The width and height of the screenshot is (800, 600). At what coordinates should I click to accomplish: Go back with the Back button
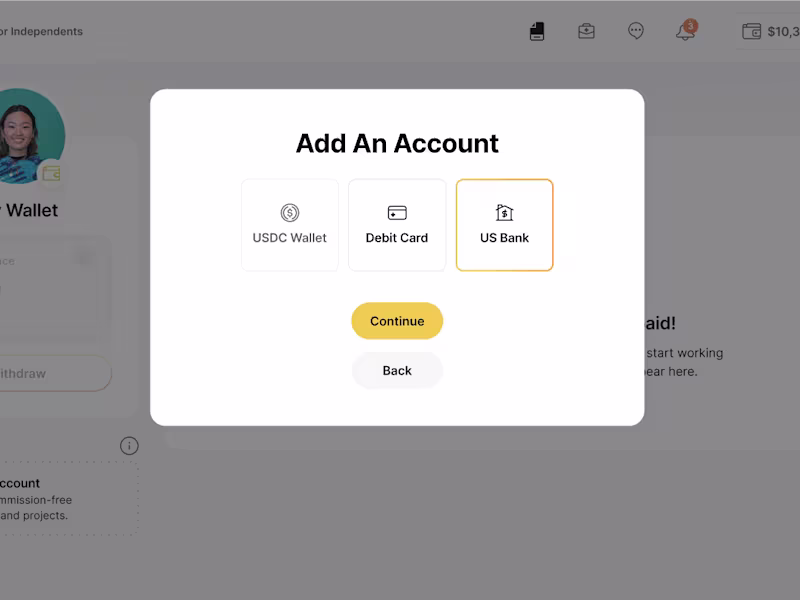click(397, 370)
